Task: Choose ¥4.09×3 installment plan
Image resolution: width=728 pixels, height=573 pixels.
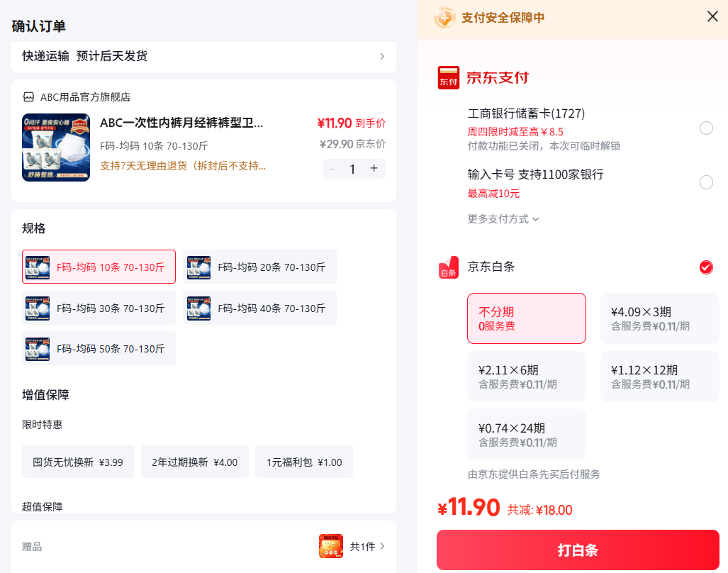Action: click(660, 318)
